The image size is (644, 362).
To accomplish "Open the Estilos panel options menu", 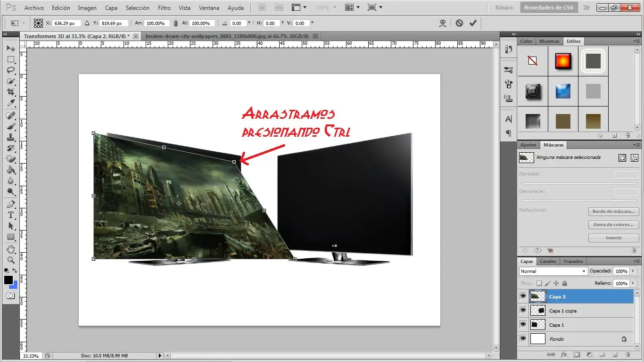I will tap(636, 41).
